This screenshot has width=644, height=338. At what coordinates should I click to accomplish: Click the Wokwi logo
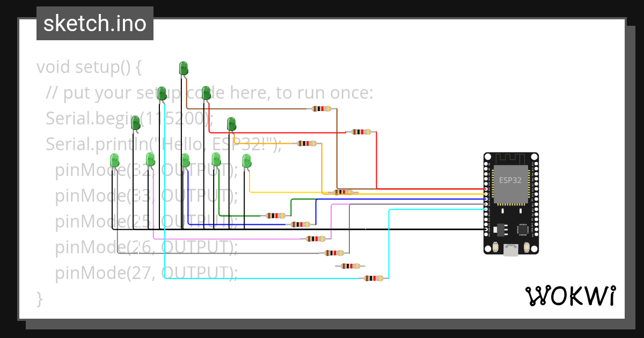pyautogui.click(x=572, y=295)
